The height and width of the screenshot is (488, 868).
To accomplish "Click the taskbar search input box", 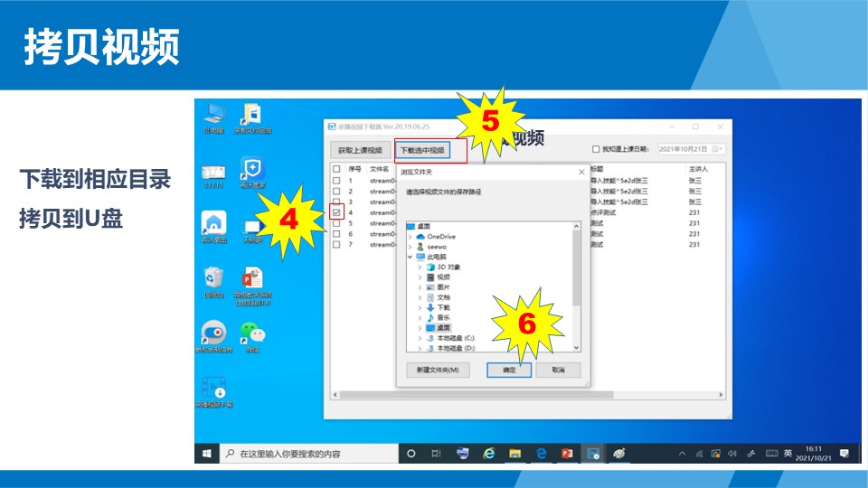I will coord(312,453).
